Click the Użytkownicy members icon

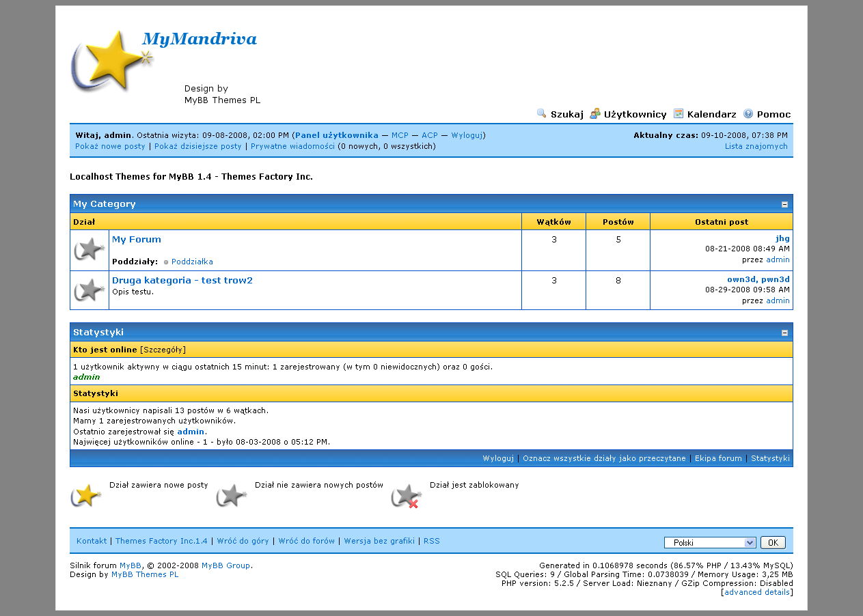click(x=595, y=114)
